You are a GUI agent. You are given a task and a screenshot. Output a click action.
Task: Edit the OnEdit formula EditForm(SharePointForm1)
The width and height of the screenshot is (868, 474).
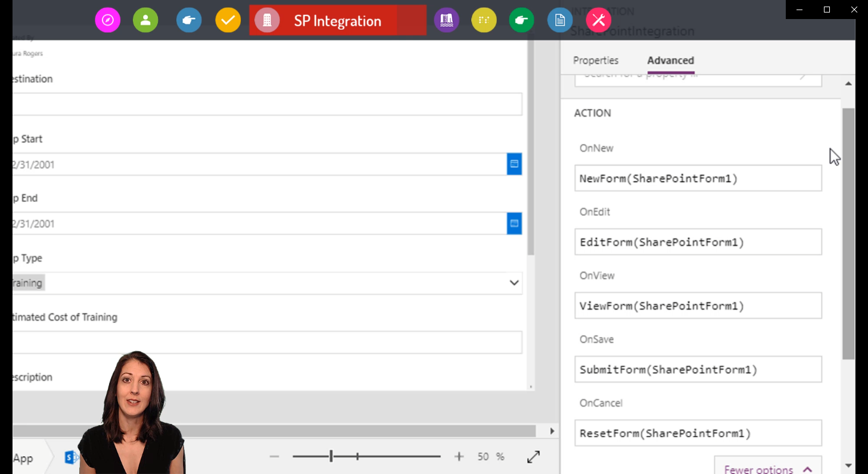coord(698,242)
